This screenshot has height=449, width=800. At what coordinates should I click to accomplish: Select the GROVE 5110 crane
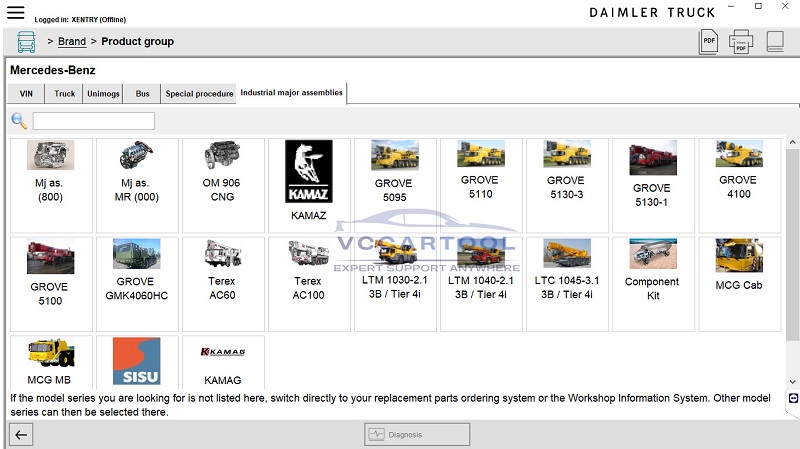tap(481, 185)
